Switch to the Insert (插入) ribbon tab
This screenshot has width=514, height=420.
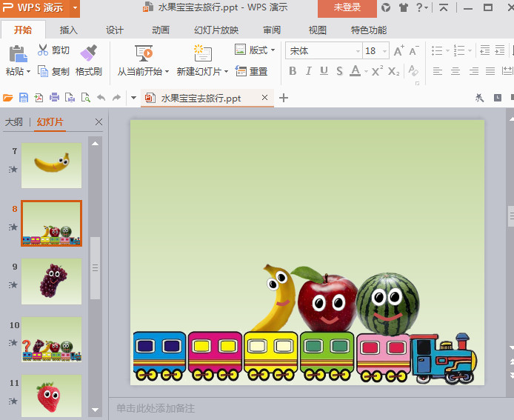69,30
